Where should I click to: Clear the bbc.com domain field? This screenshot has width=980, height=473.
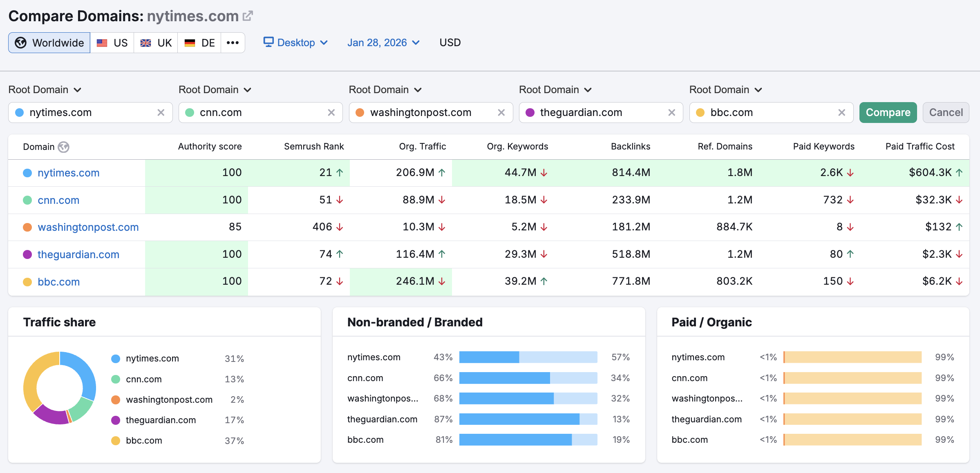click(842, 113)
